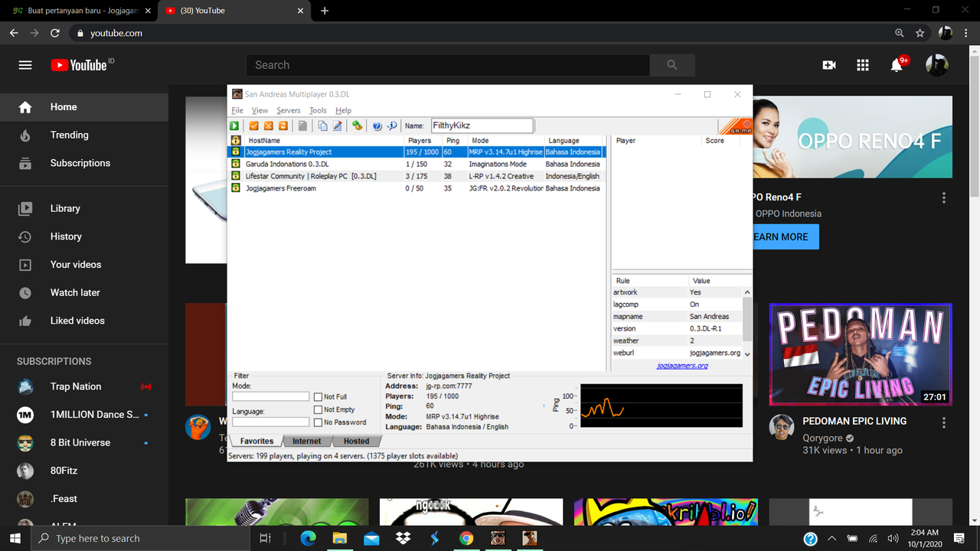Toggle the Not Full filter checkbox

(318, 396)
